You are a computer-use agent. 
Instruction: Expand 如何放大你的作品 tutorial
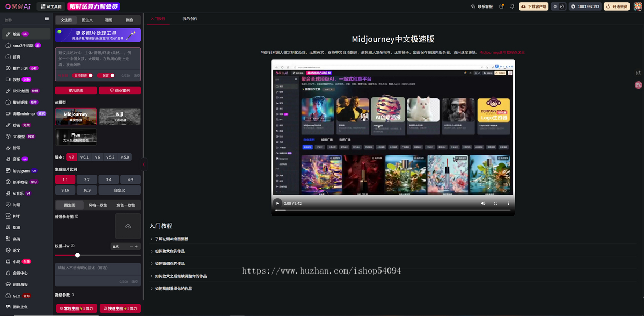(167, 251)
